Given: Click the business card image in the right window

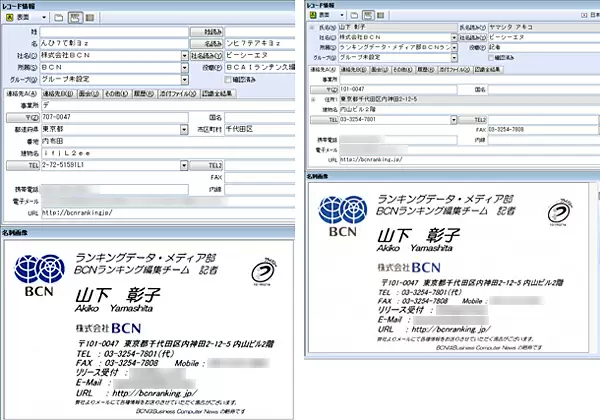Looking at the screenshot, I should click(x=448, y=267).
